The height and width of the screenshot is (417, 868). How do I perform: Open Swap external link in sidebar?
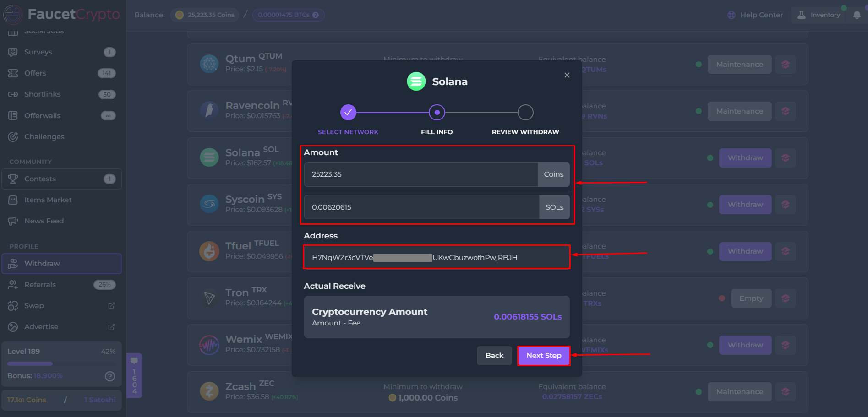point(61,306)
